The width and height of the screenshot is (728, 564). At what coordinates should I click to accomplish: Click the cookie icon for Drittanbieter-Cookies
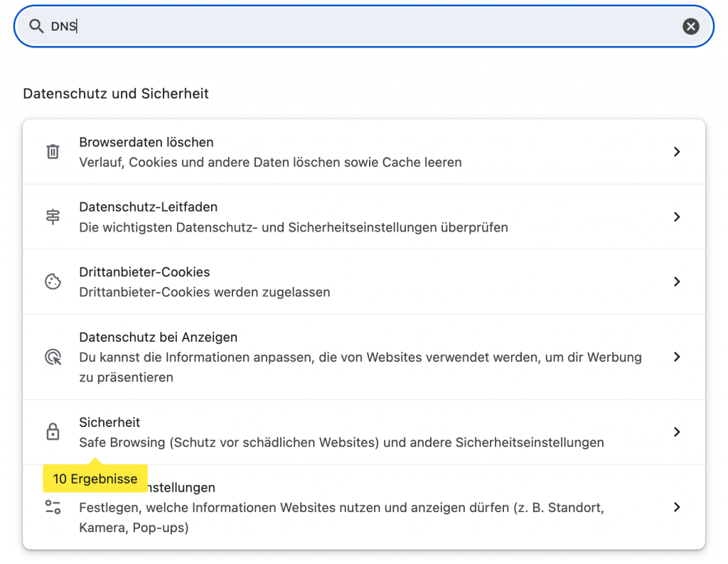(x=53, y=281)
